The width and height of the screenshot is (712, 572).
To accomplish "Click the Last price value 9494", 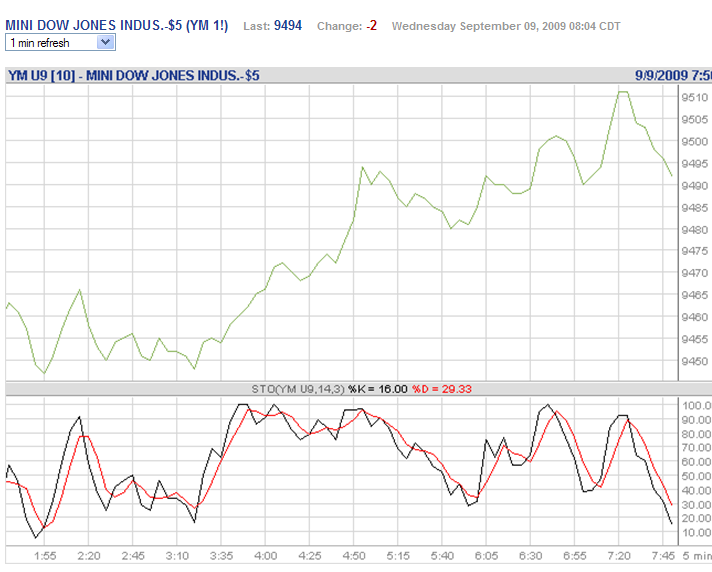I will coord(288,25).
